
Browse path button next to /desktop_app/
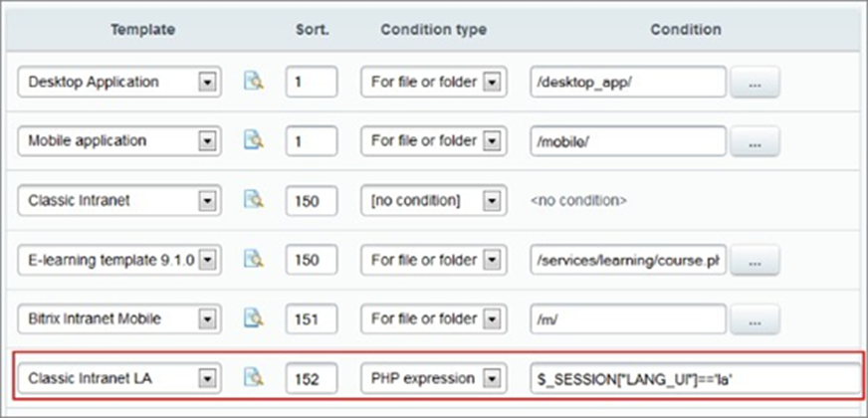755,83
